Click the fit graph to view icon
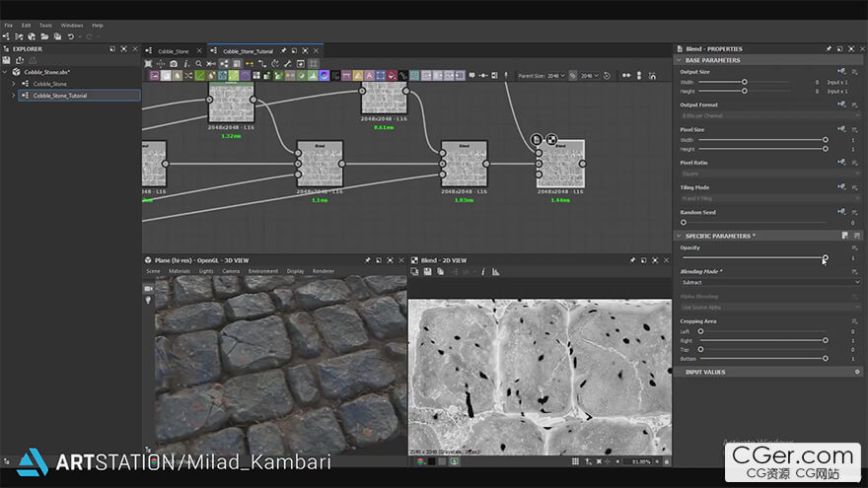 148,64
